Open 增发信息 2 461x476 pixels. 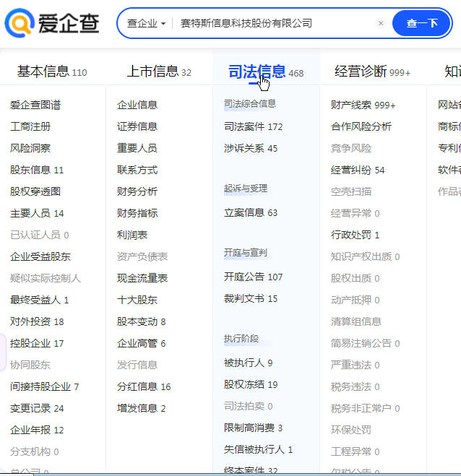141,408
